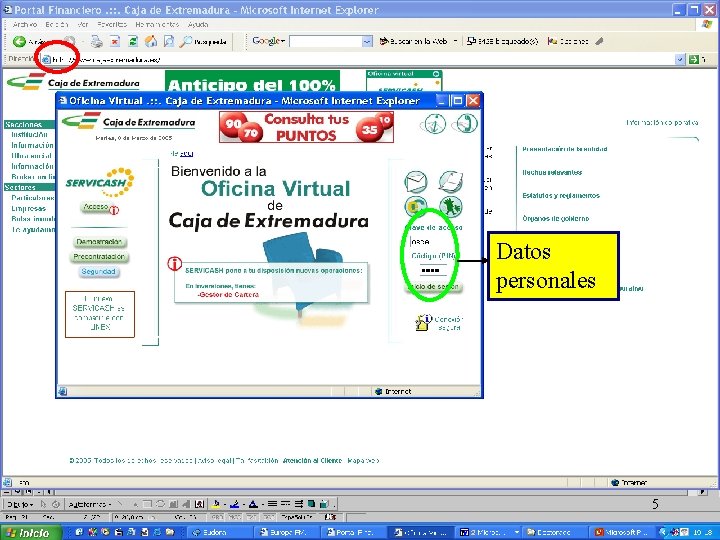Open the Home page icon in the toolbar
This screenshot has height=540, width=720.
point(151,42)
